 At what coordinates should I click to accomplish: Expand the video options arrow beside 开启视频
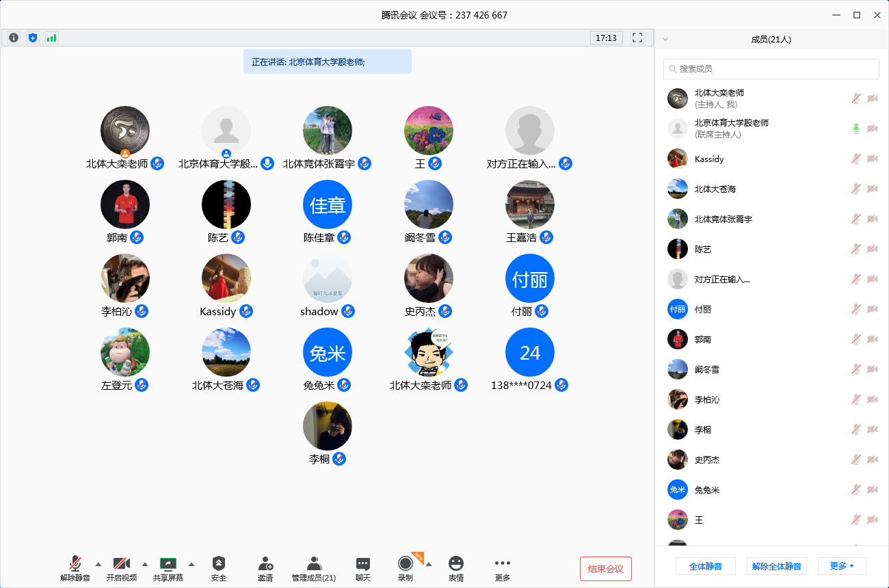[x=145, y=564]
